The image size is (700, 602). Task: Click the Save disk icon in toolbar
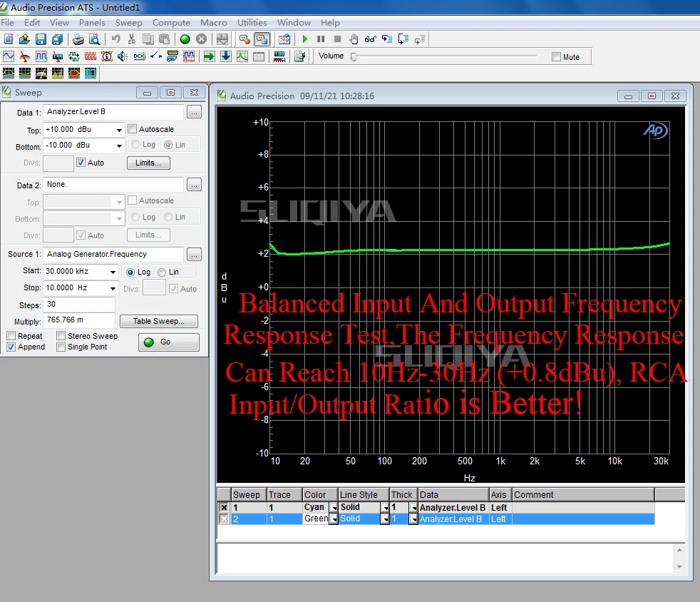pos(41,39)
